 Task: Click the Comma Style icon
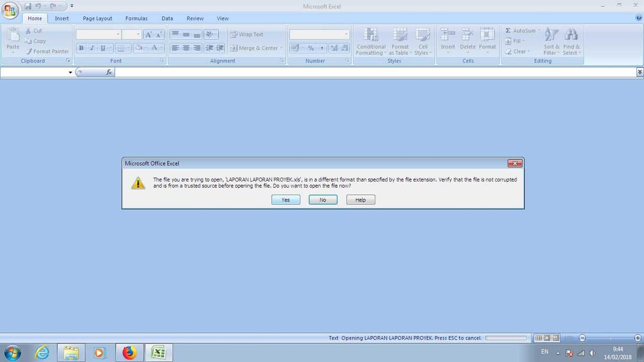coord(322,48)
